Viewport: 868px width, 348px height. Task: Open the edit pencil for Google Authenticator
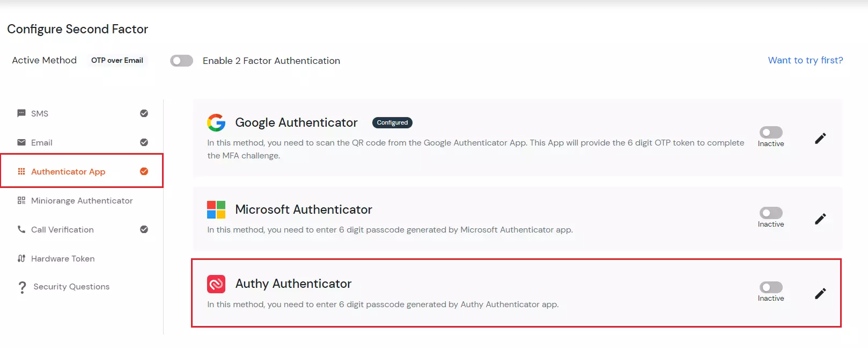[x=820, y=138]
